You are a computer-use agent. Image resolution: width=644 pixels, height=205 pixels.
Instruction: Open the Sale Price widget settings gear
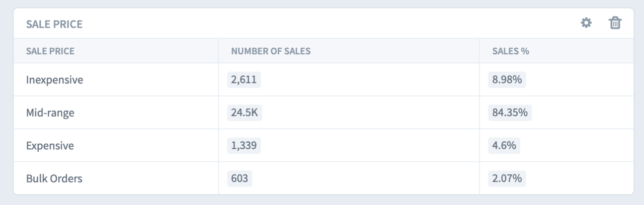[x=586, y=23]
